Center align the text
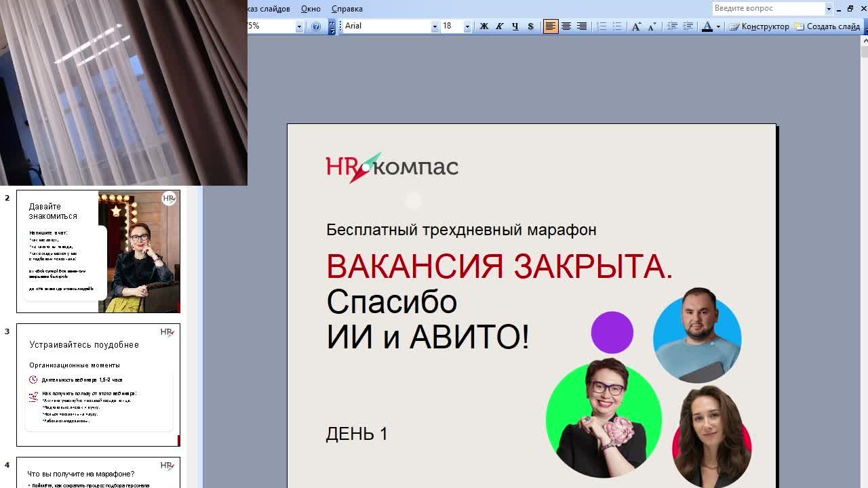 coord(566,26)
